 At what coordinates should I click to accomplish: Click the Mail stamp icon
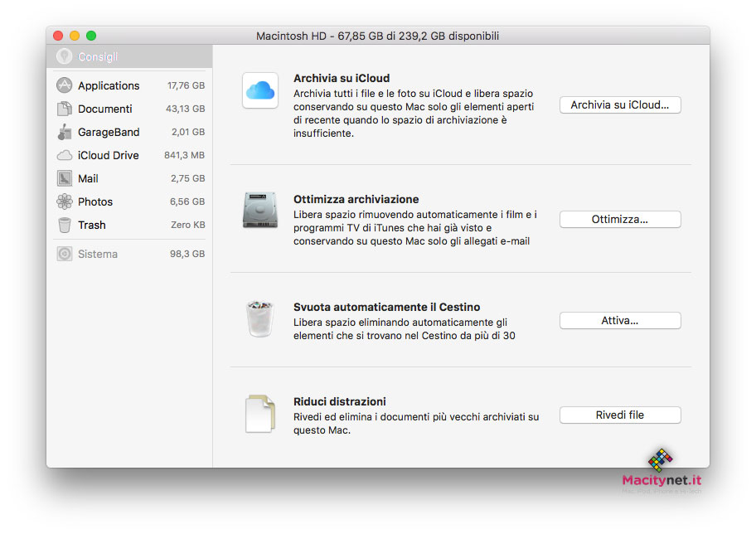coord(64,178)
